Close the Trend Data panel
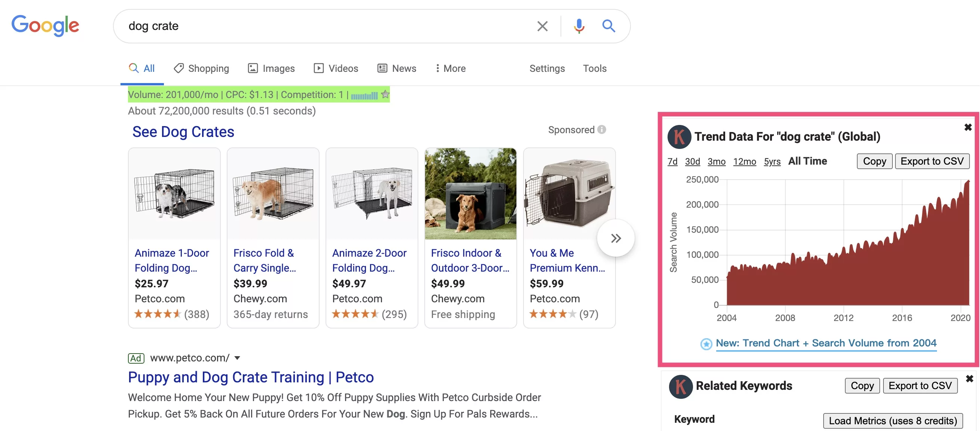Viewport: 980px width, 431px height. [968, 127]
